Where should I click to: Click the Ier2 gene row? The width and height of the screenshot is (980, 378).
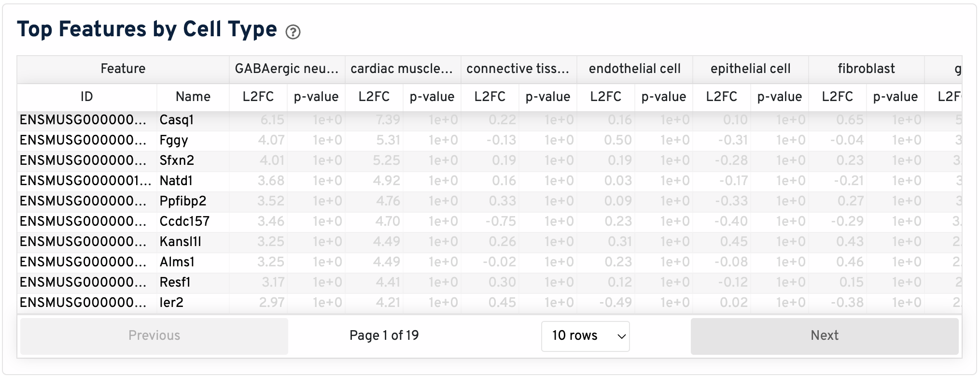pos(172,303)
